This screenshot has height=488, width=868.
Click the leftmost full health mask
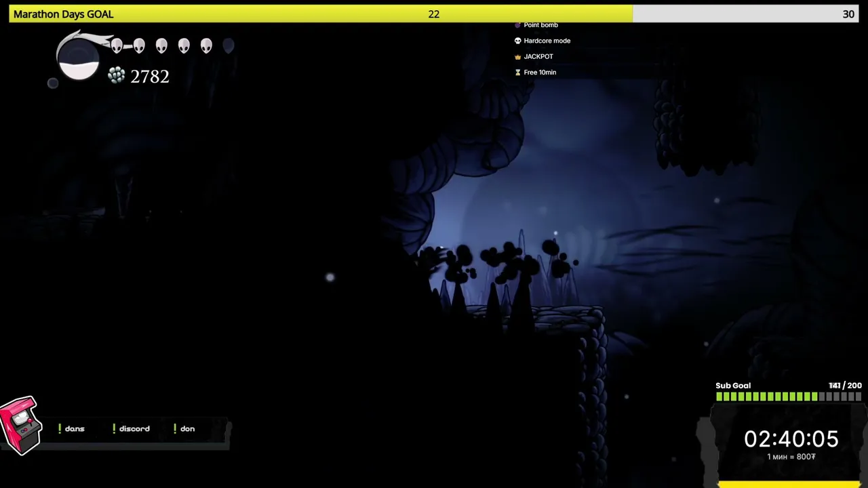[x=117, y=45]
